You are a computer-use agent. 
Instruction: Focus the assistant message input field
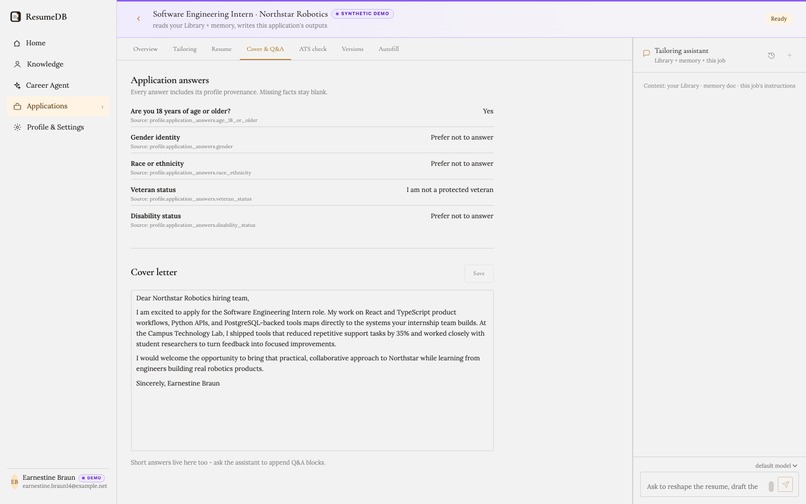[704, 486]
